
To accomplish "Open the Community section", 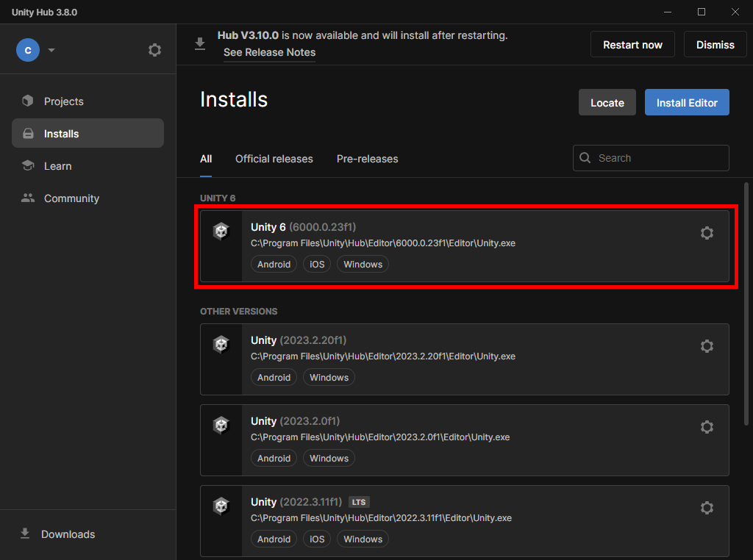I will coord(88,198).
